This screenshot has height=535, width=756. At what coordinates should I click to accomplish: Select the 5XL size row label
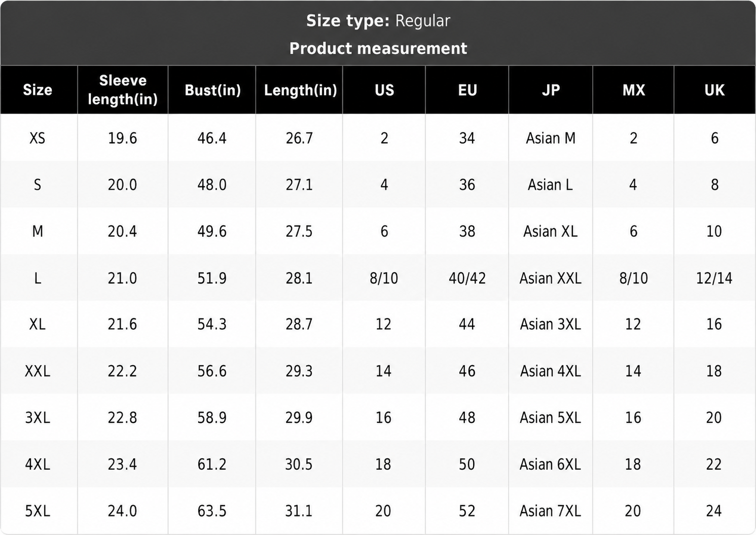38,511
